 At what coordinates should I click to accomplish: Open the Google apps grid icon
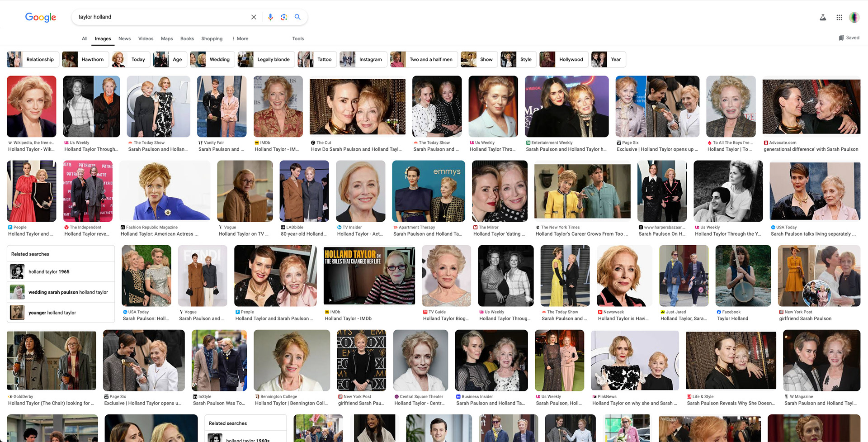point(839,17)
